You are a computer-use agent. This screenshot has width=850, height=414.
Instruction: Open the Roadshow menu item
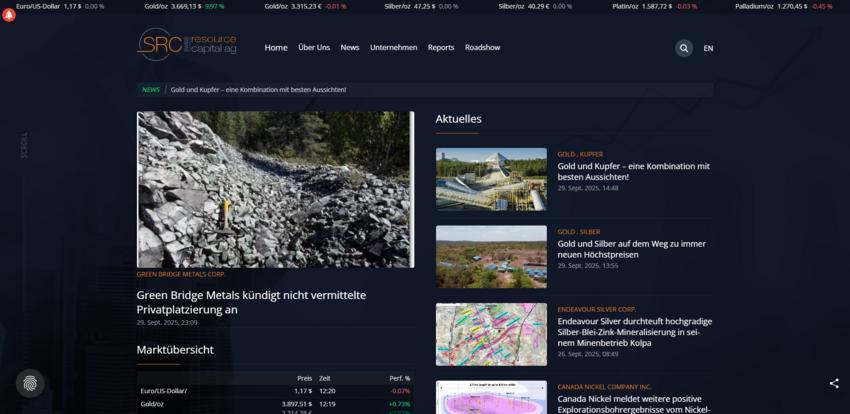point(482,48)
